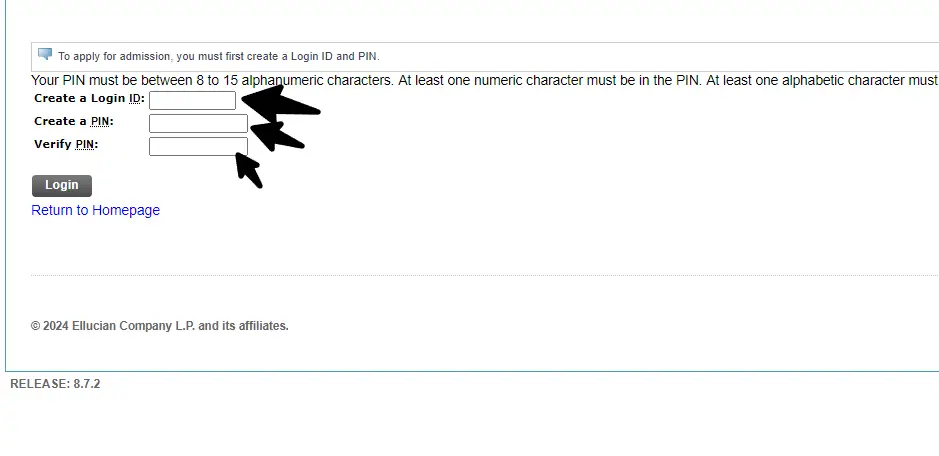Click the "To apply for admission" message
939x456 pixels.
(x=219, y=56)
